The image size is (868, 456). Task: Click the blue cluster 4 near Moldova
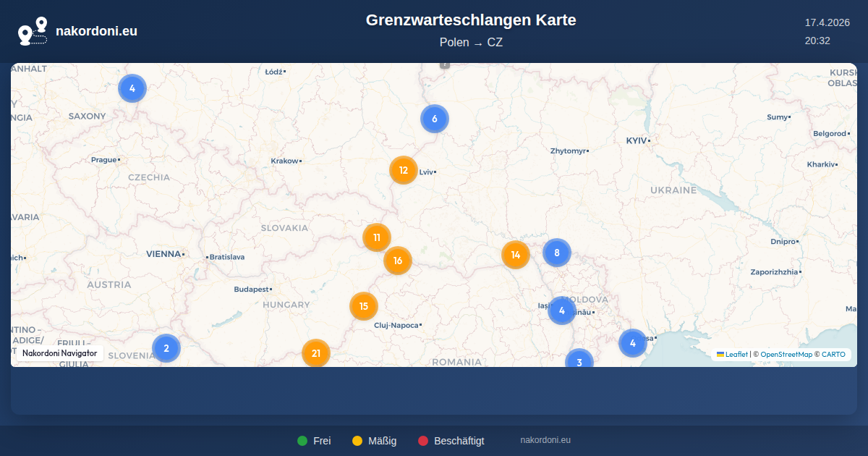[562, 311]
